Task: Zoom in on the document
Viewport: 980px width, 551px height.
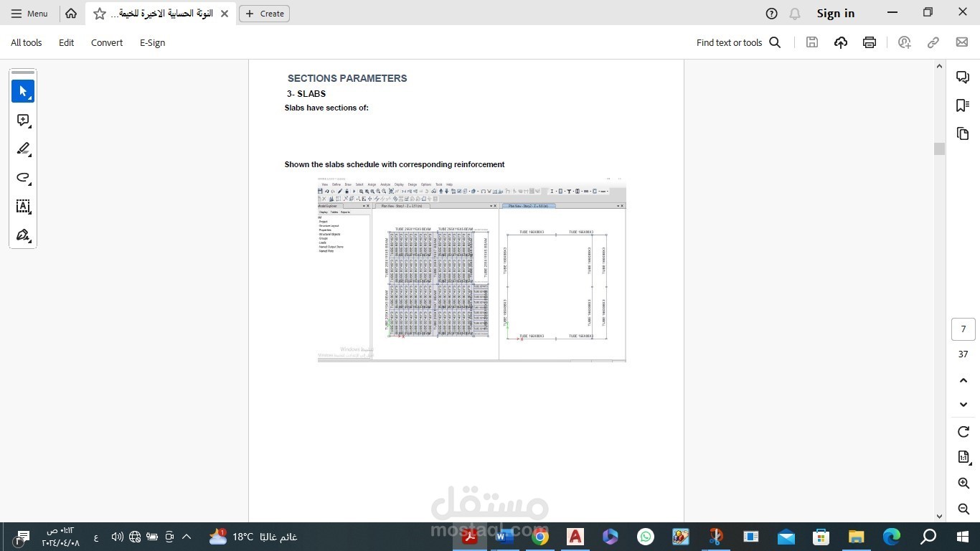Action: 963,484
